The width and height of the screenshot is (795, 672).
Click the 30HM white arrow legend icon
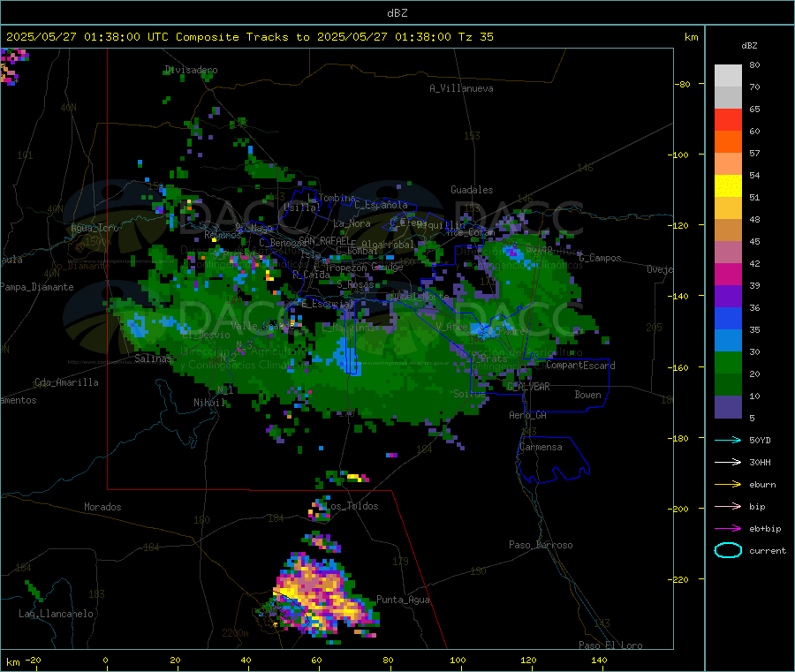(x=728, y=462)
